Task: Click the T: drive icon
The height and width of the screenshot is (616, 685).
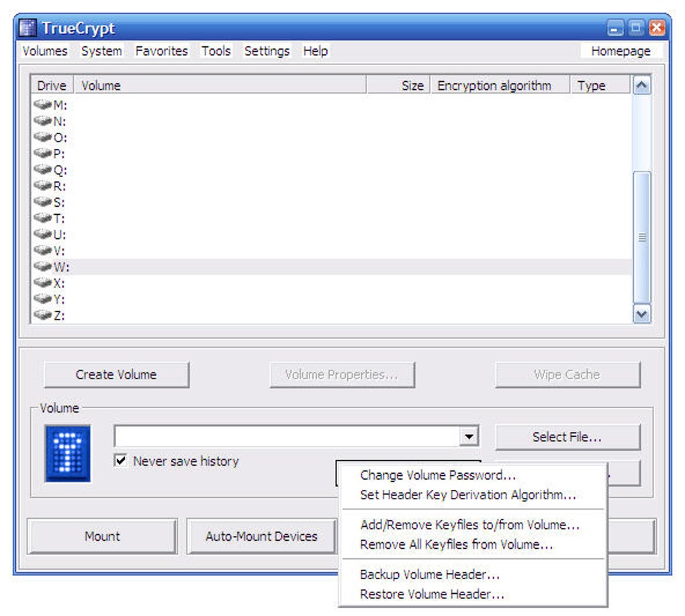Action: coord(42,217)
